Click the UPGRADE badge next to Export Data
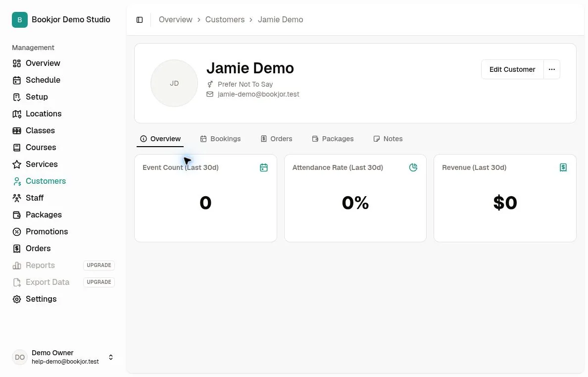Image resolution: width=588 pixels, height=377 pixels. 99,282
